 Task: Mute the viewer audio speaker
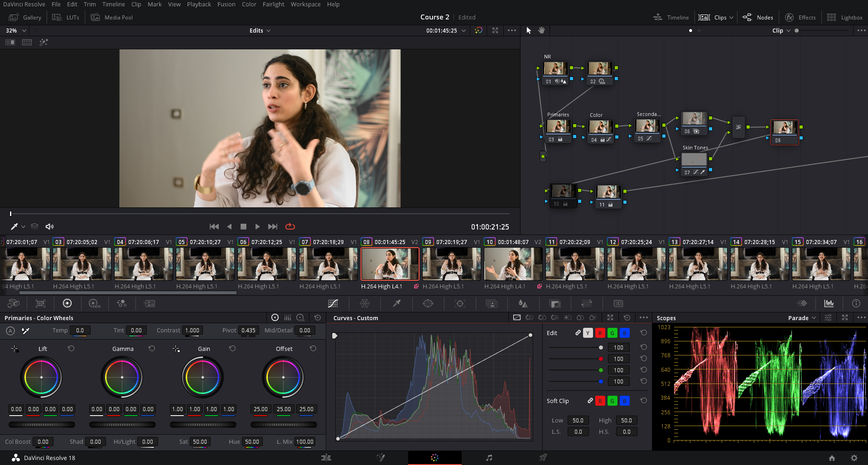pyautogui.click(x=49, y=226)
